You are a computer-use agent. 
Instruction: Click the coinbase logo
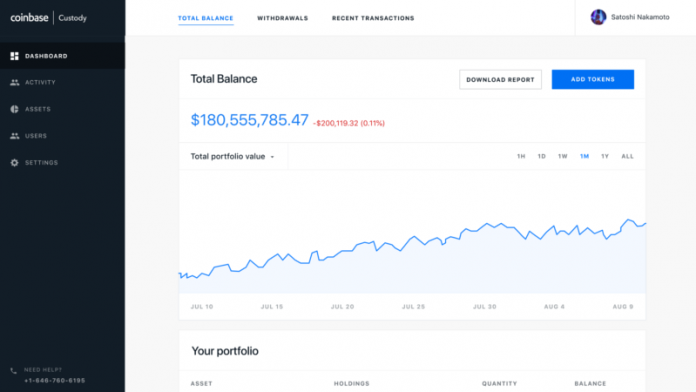click(29, 18)
